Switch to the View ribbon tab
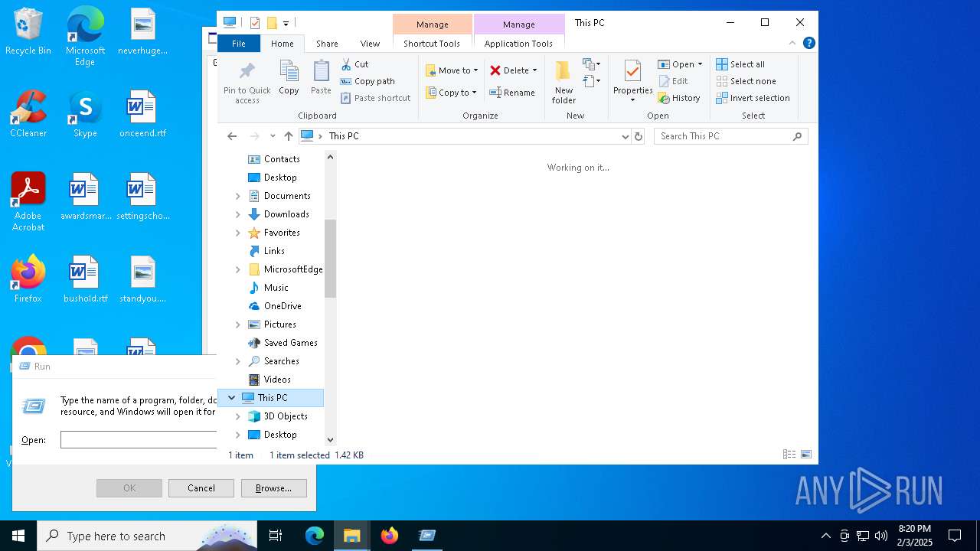 [370, 44]
